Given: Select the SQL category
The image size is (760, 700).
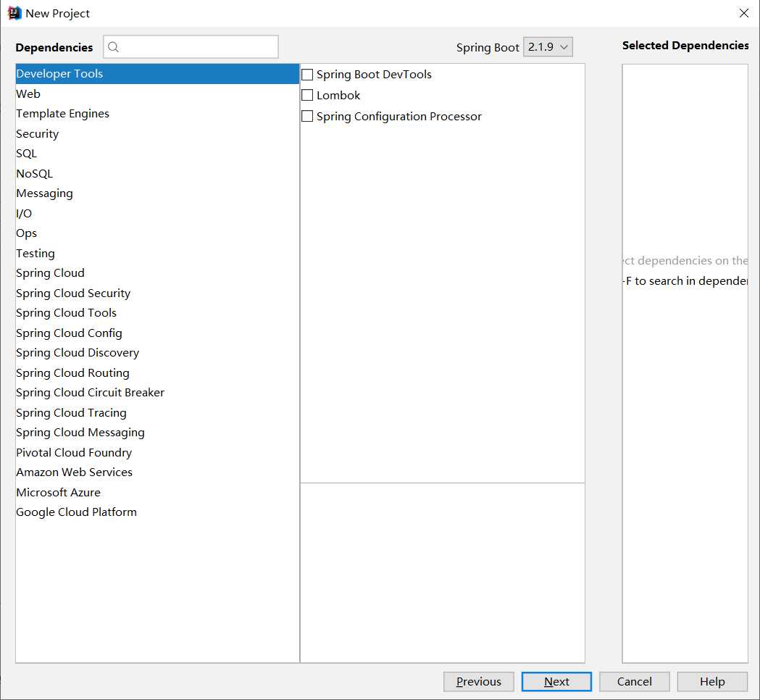Looking at the screenshot, I should tap(157, 154).
